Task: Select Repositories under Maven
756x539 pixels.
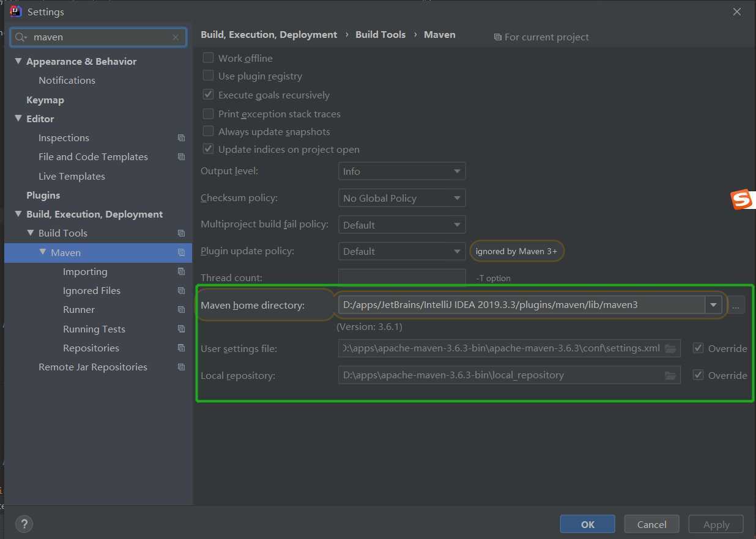Action: [91, 348]
